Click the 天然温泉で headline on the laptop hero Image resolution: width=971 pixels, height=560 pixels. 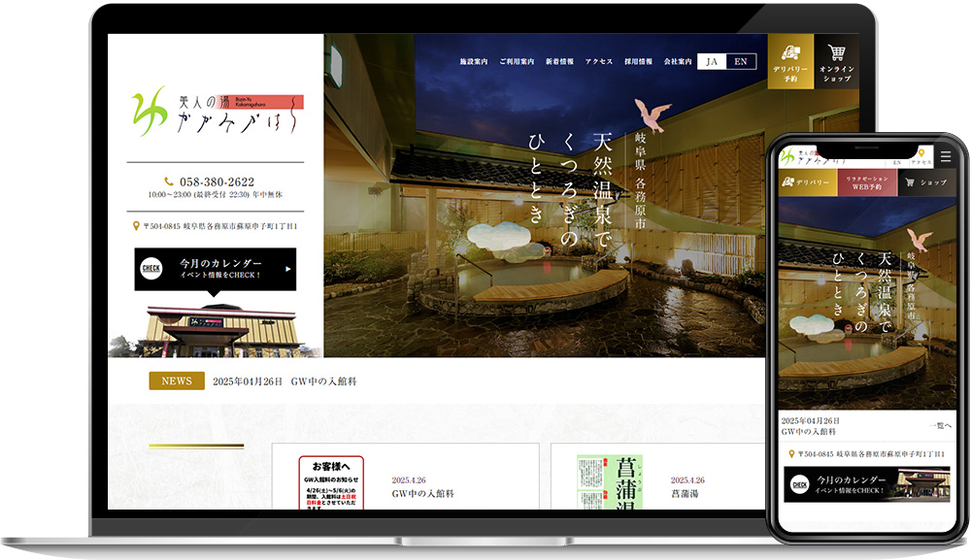[x=601, y=188]
